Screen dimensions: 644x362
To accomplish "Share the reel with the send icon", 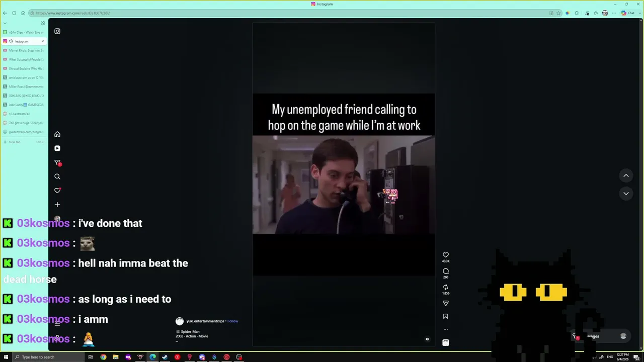I will [446, 303].
